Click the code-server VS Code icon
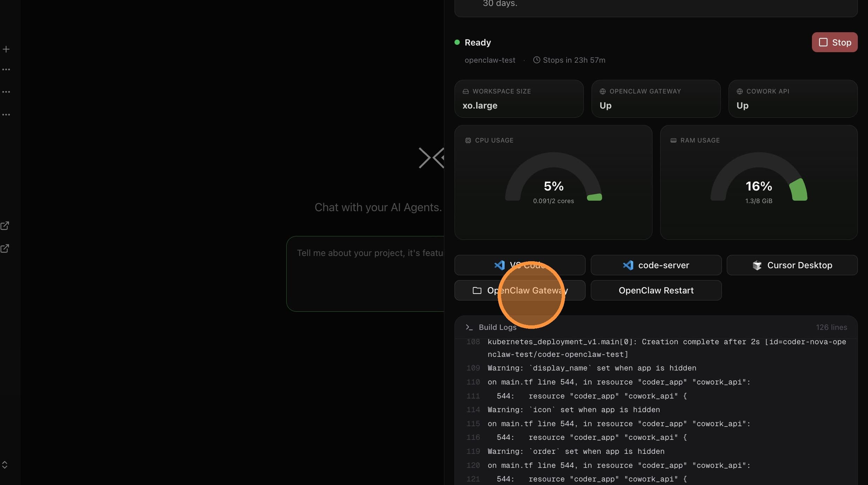The image size is (868, 485). (628, 265)
